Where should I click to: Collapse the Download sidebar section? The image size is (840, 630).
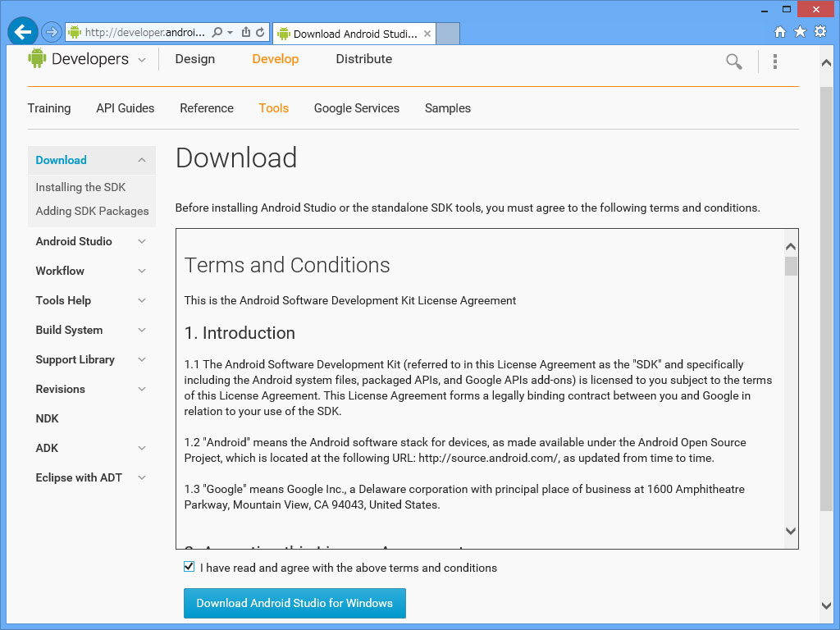[x=142, y=160]
